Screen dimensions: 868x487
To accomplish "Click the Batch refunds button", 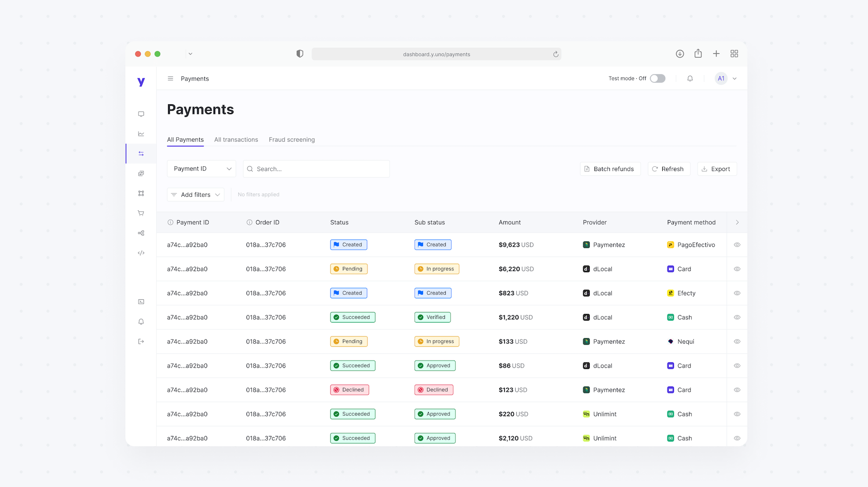I will (x=610, y=169).
